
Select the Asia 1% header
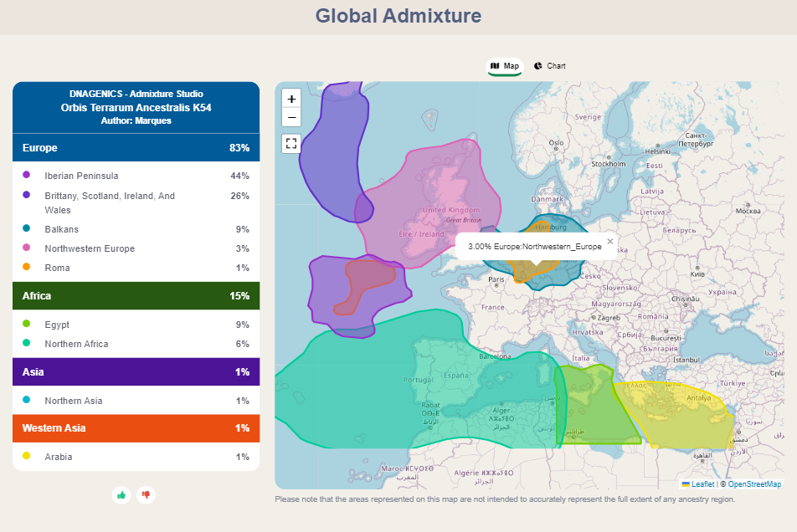136,372
